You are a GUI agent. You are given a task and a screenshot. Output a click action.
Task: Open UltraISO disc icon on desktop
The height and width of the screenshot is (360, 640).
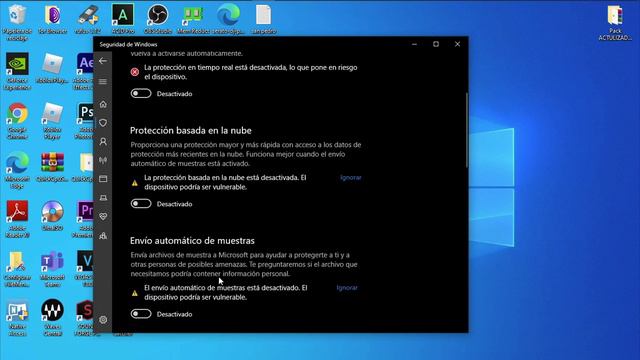[52, 216]
